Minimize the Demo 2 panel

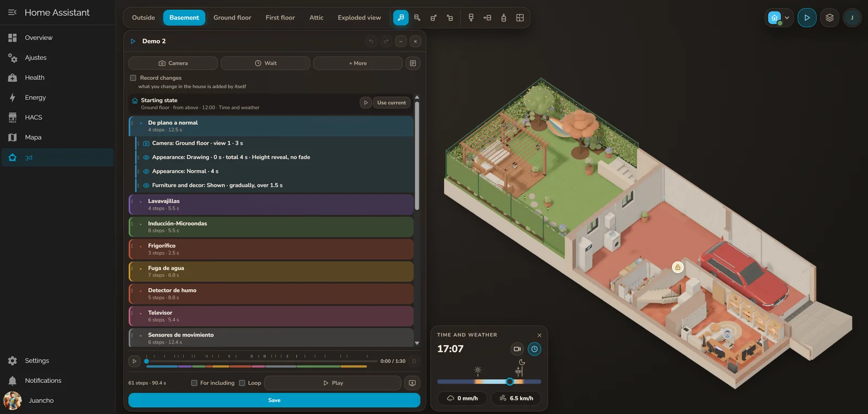click(x=400, y=41)
